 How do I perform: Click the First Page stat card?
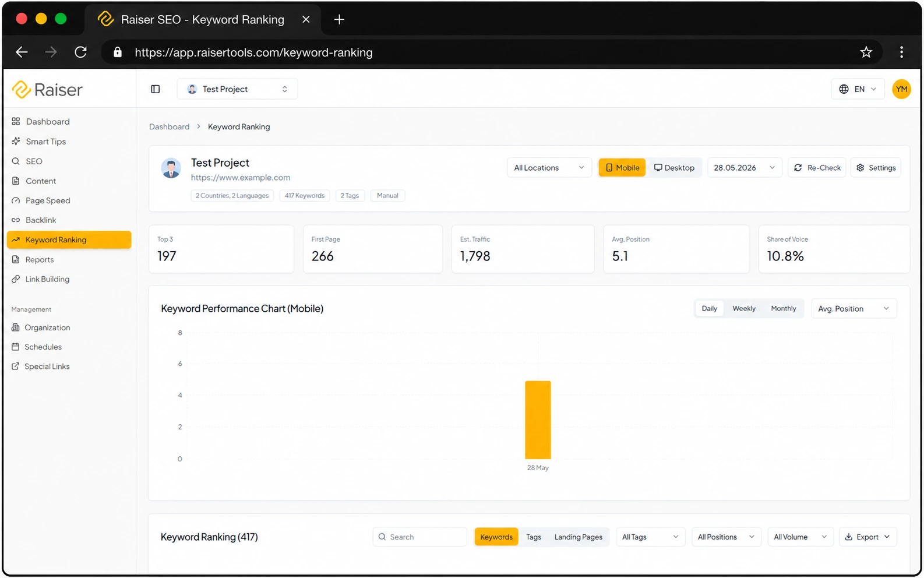point(373,249)
